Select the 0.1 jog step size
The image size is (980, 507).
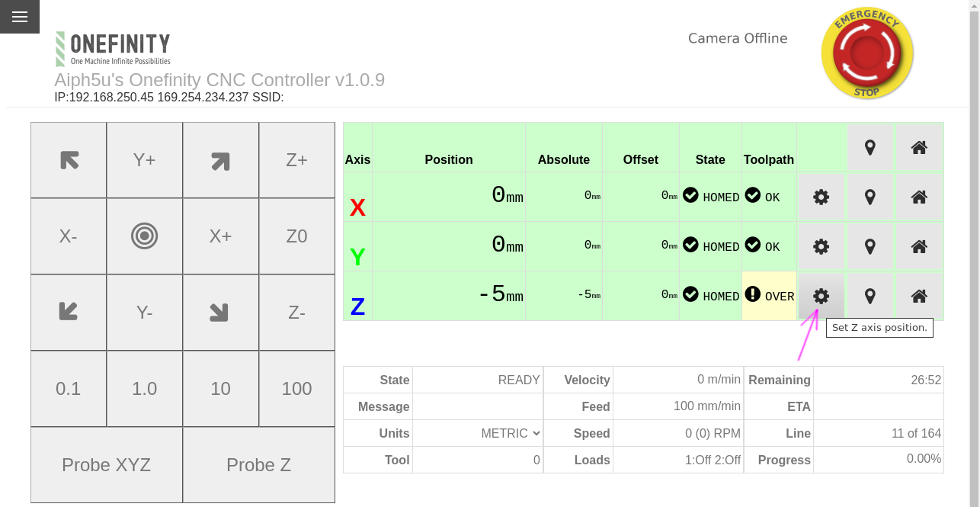[x=69, y=389]
